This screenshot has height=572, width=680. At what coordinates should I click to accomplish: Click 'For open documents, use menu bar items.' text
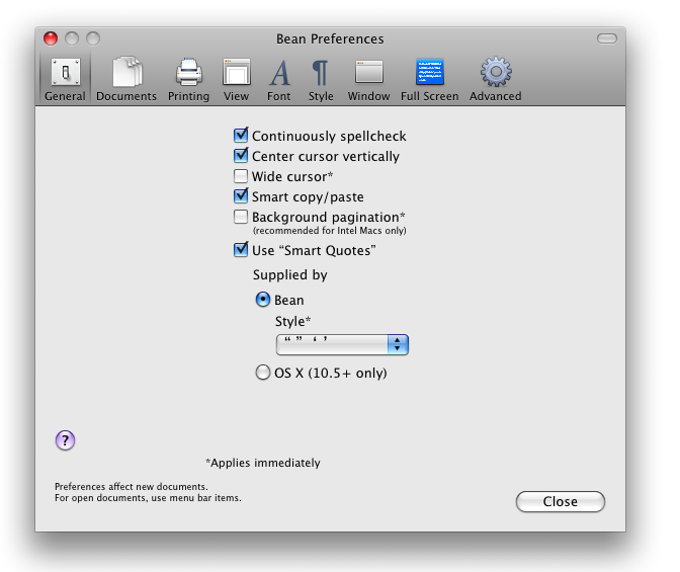[148, 498]
